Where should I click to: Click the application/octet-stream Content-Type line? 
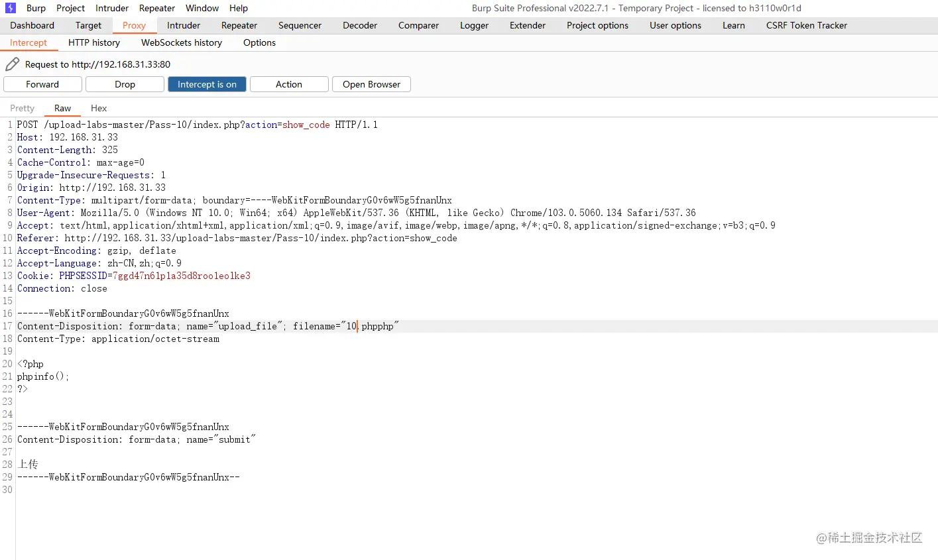click(118, 339)
